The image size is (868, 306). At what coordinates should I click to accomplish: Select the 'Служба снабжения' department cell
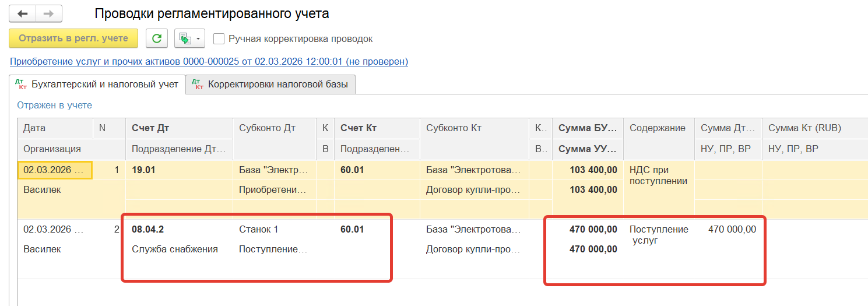179,249
